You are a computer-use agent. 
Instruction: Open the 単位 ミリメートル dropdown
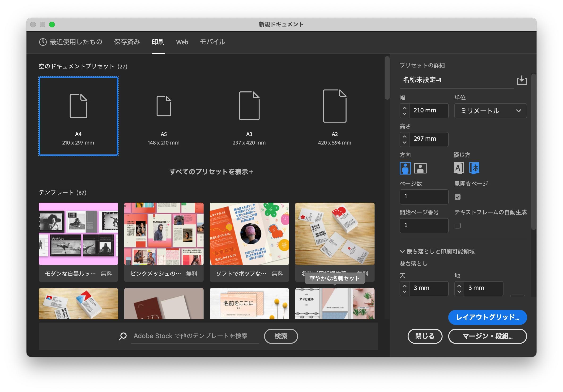(x=490, y=111)
